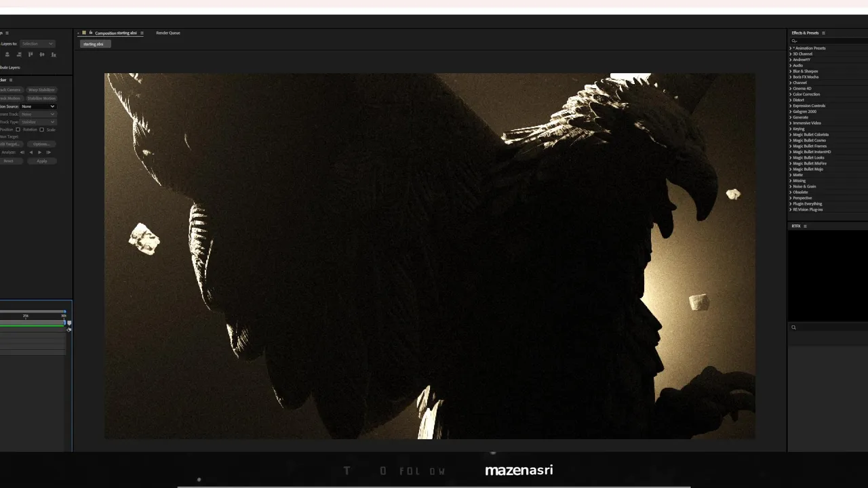
Task: Expand the Color Correction category
Action: click(791, 94)
